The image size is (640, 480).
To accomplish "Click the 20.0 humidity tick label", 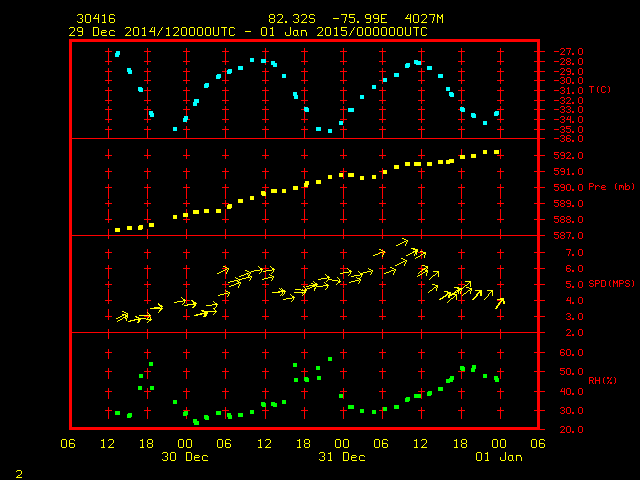I will click(571, 429).
